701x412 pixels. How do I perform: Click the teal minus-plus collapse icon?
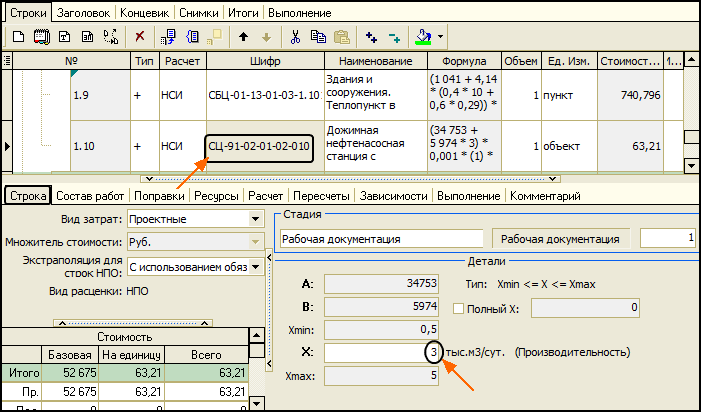pos(394,37)
